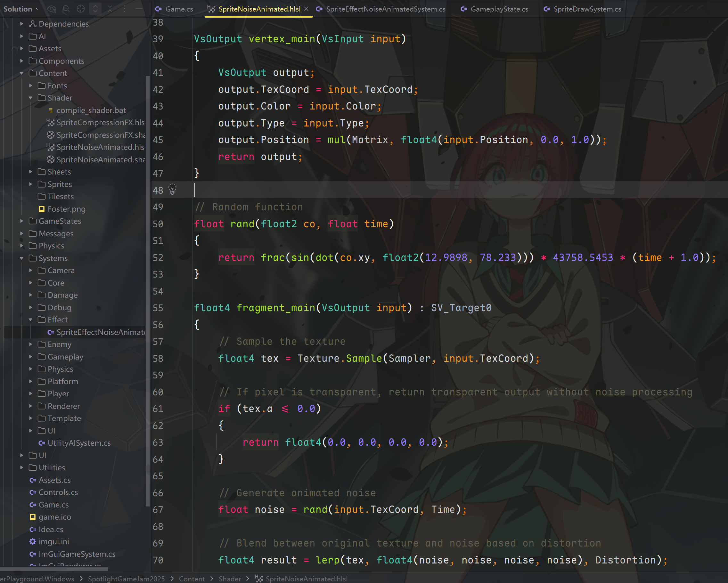Collapse the Shader folder

point(31,98)
